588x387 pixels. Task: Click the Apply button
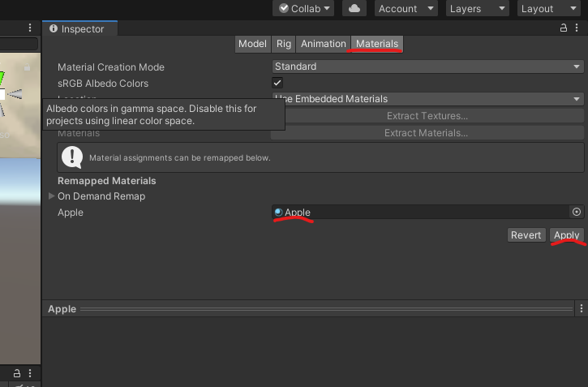click(x=567, y=235)
